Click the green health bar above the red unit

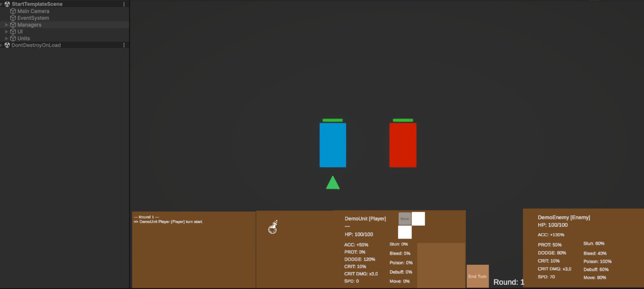tap(403, 120)
